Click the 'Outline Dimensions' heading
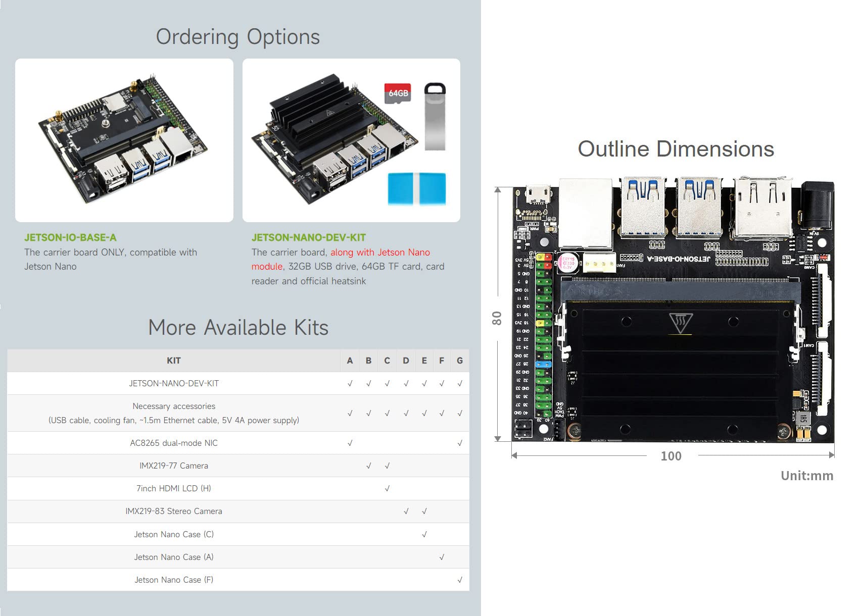 click(x=676, y=149)
